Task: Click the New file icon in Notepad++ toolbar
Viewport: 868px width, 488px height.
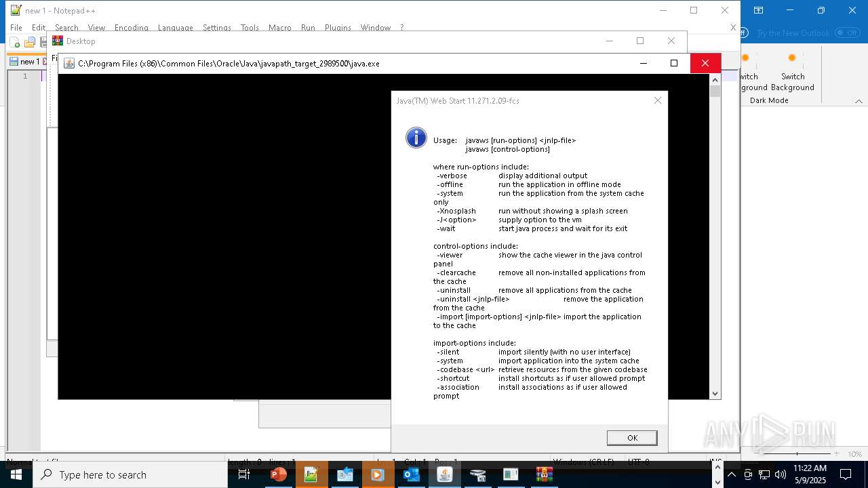Action: coord(15,43)
